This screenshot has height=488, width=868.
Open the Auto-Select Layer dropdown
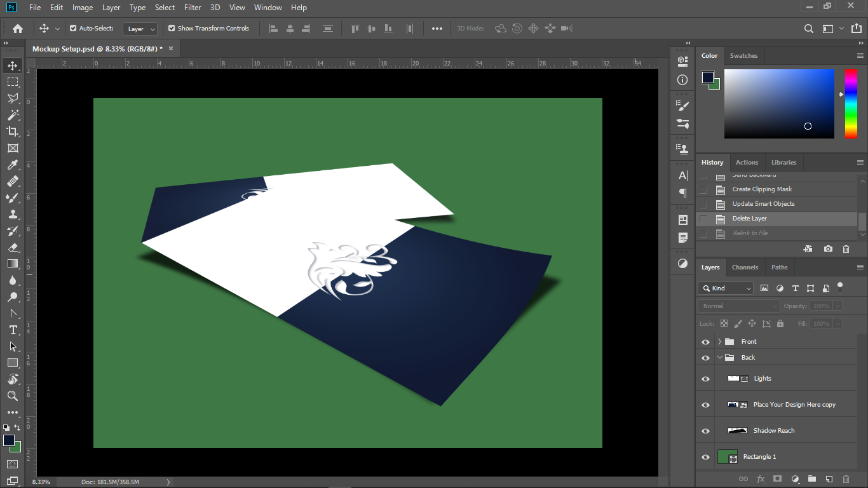pyautogui.click(x=140, y=29)
